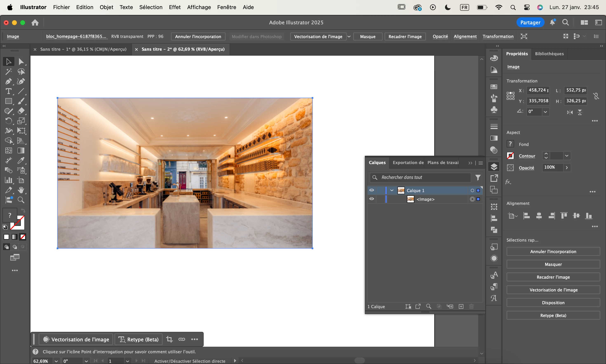Select the Zoom tool in toolbar
This screenshot has height=364, width=606.
point(21,200)
